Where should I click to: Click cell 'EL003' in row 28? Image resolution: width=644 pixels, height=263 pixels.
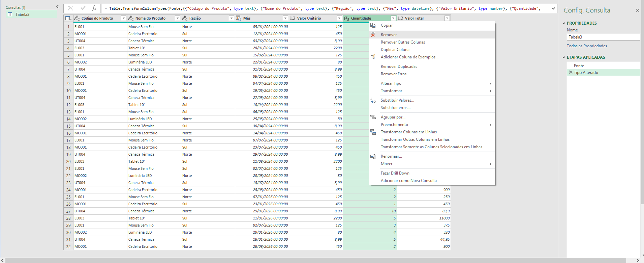(x=100, y=218)
